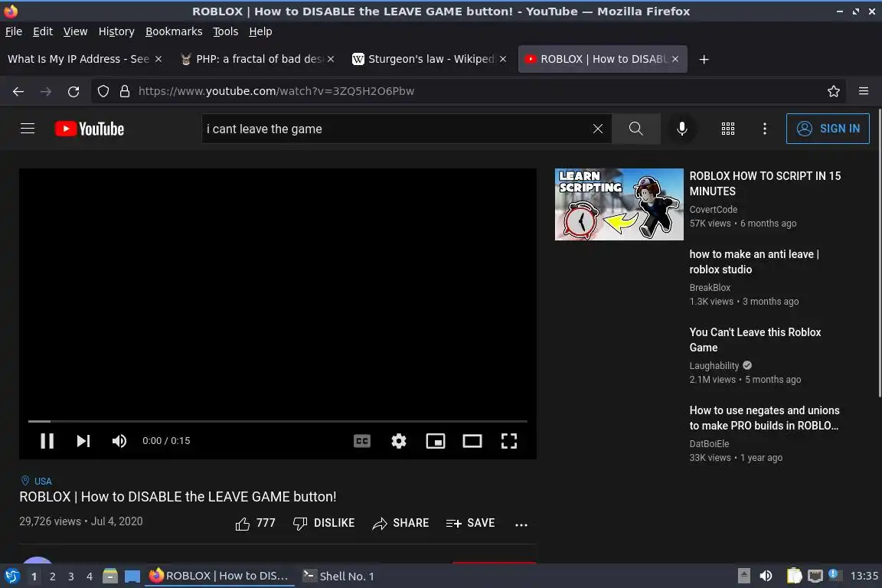Open 'You Can't Leave this Roblox Game'
882x588 pixels.
tap(755, 340)
